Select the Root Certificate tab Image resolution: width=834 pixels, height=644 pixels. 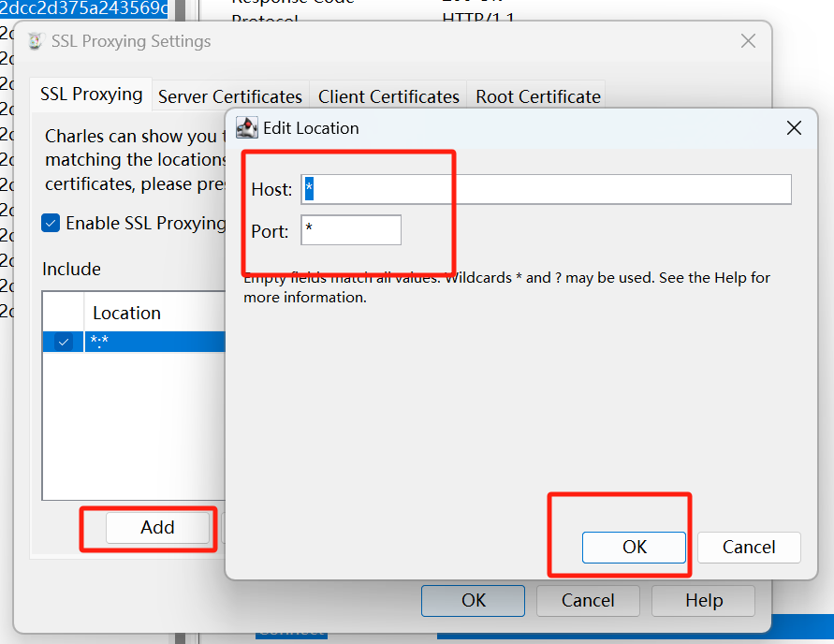point(537,96)
